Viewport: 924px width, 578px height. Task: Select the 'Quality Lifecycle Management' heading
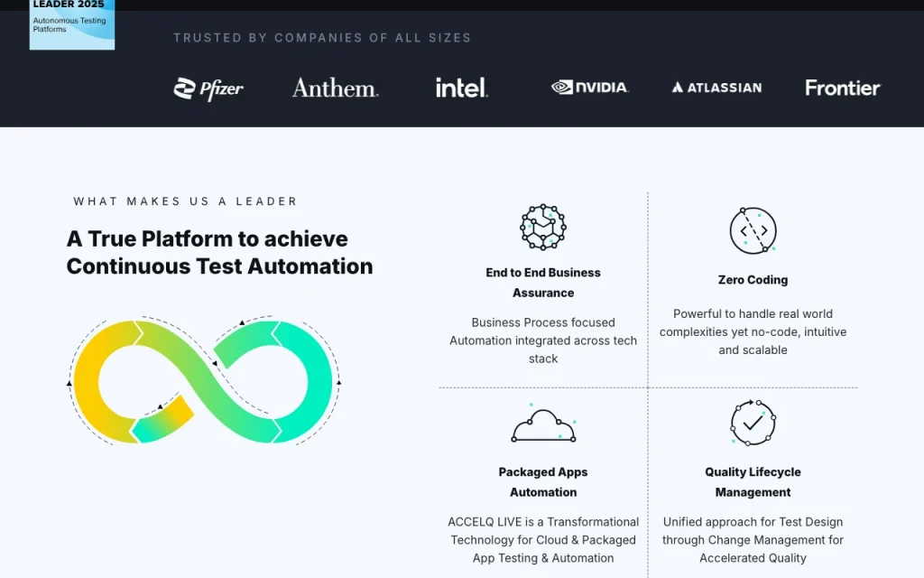click(753, 482)
